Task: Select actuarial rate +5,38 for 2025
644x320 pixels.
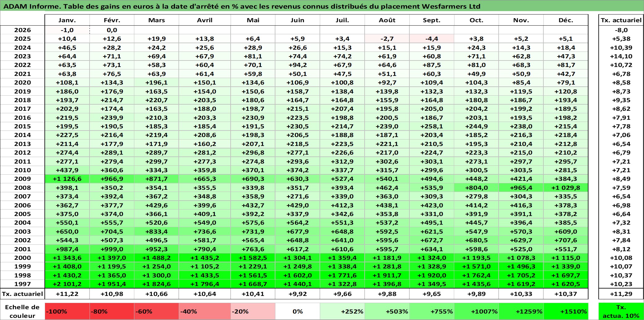Action: (x=621, y=39)
